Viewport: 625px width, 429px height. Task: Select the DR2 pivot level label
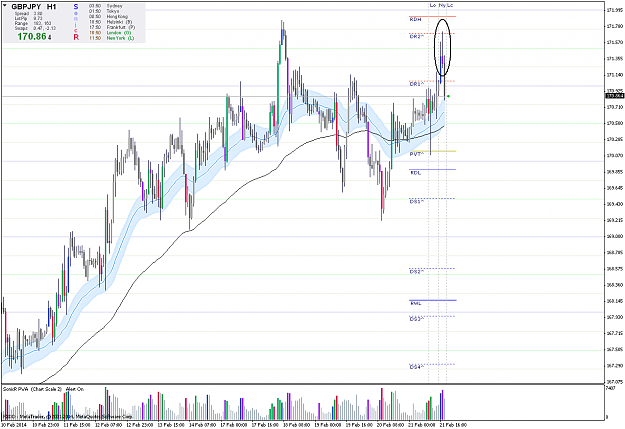point(416,36)
